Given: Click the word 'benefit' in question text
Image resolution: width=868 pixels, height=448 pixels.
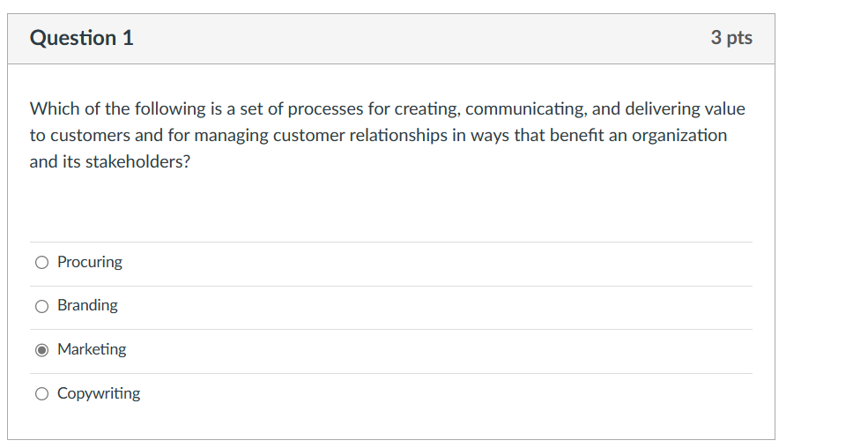Looking at the screenshot, I should (x=576, y=136).
